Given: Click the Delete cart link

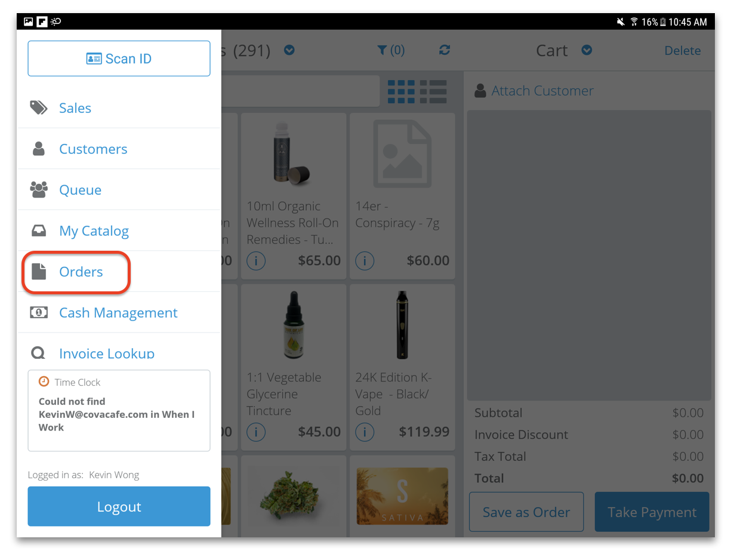Looking at the screenshot, I should [682, 51].
